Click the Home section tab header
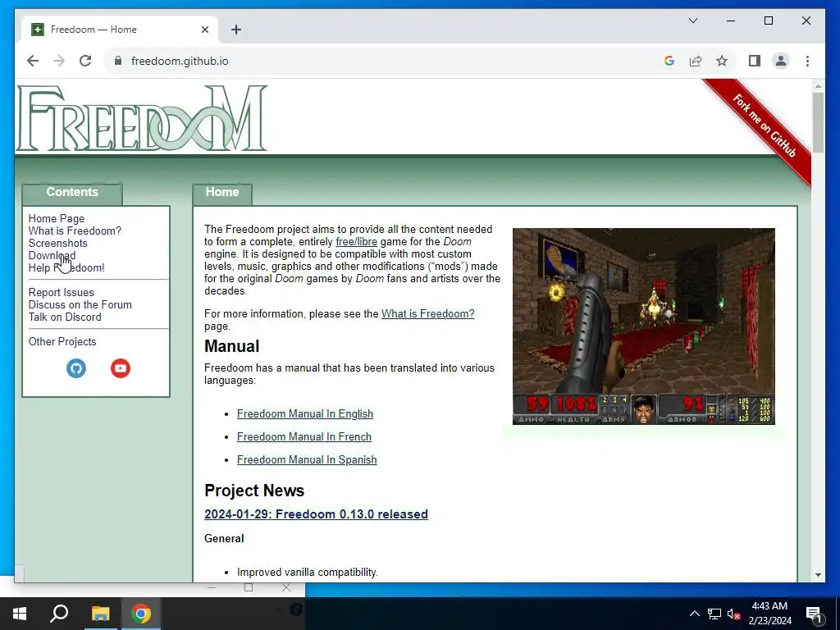This screenshot has height=630, width=840. (x=222, y=192)
